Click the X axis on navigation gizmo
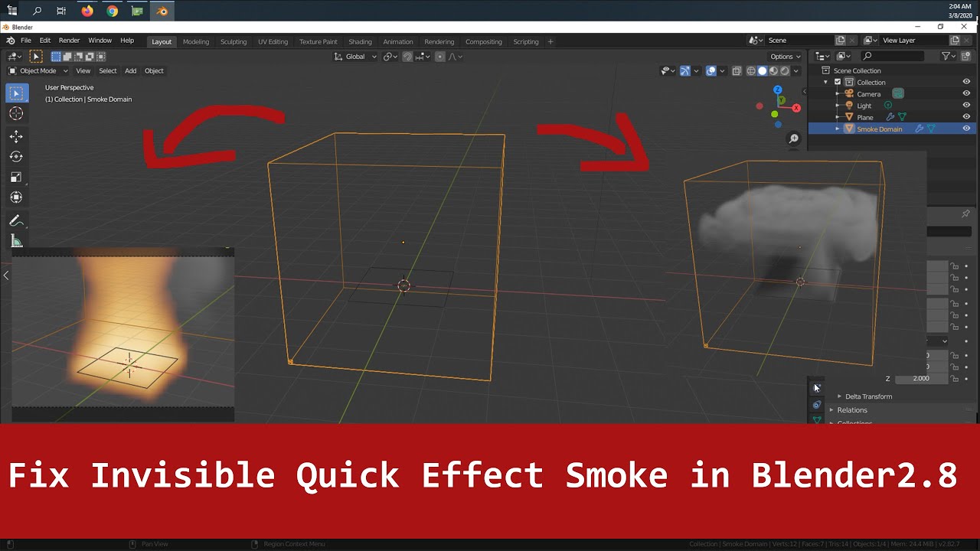This screenshot has height=551, width=980. pos(797,108)
